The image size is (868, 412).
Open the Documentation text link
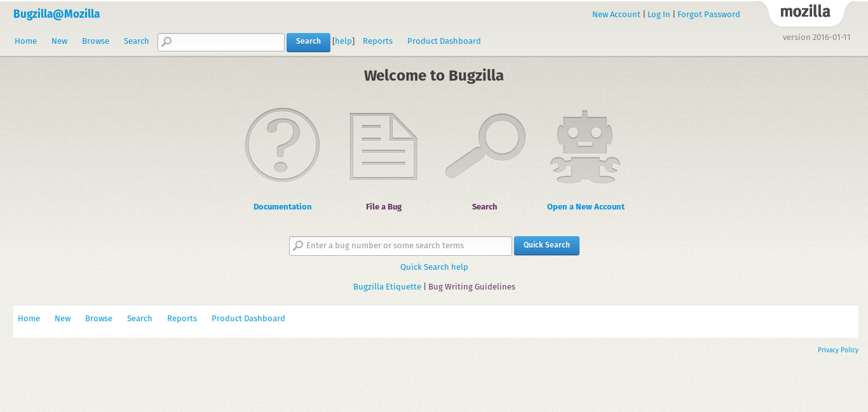282,207
